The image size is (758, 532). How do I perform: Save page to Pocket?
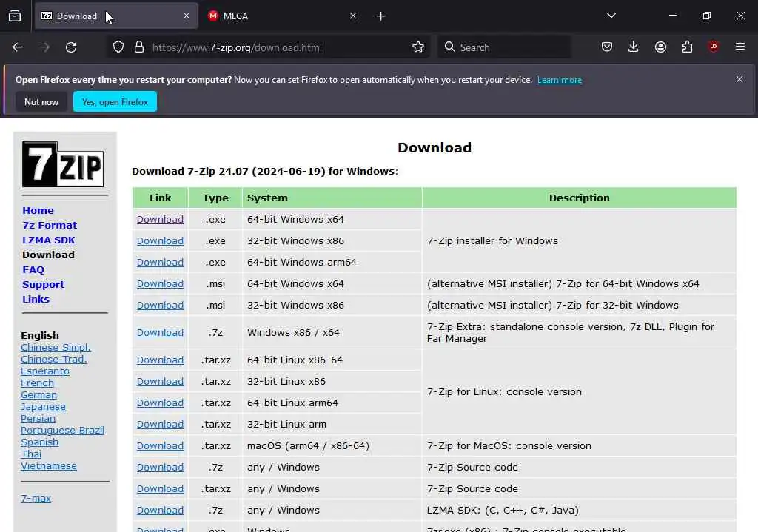click(607, 47)
